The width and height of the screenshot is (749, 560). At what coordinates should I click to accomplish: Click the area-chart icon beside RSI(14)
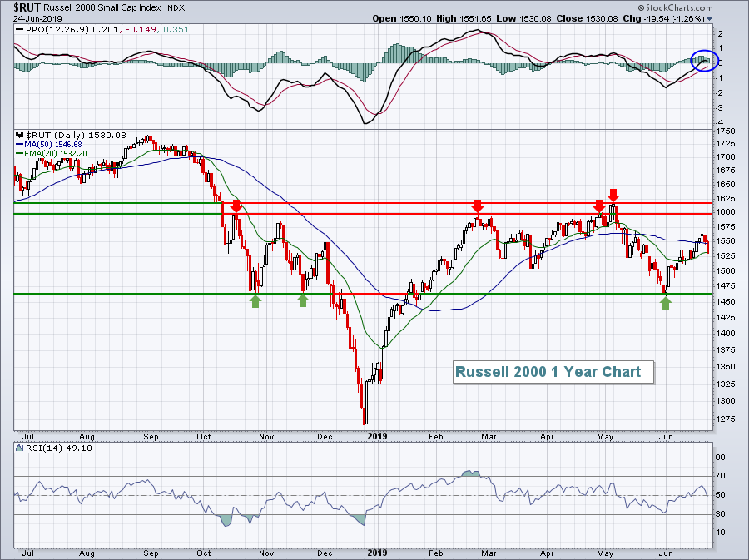(x=19, y=448)
